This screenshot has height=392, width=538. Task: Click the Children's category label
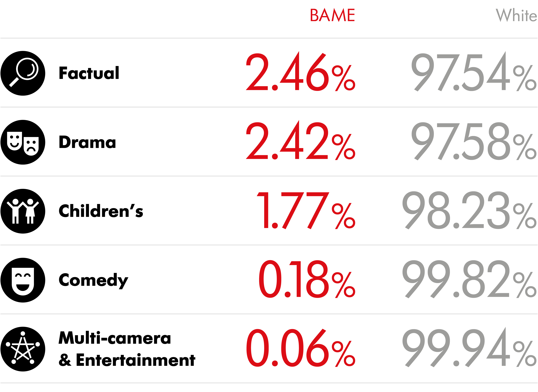(101, 211)
